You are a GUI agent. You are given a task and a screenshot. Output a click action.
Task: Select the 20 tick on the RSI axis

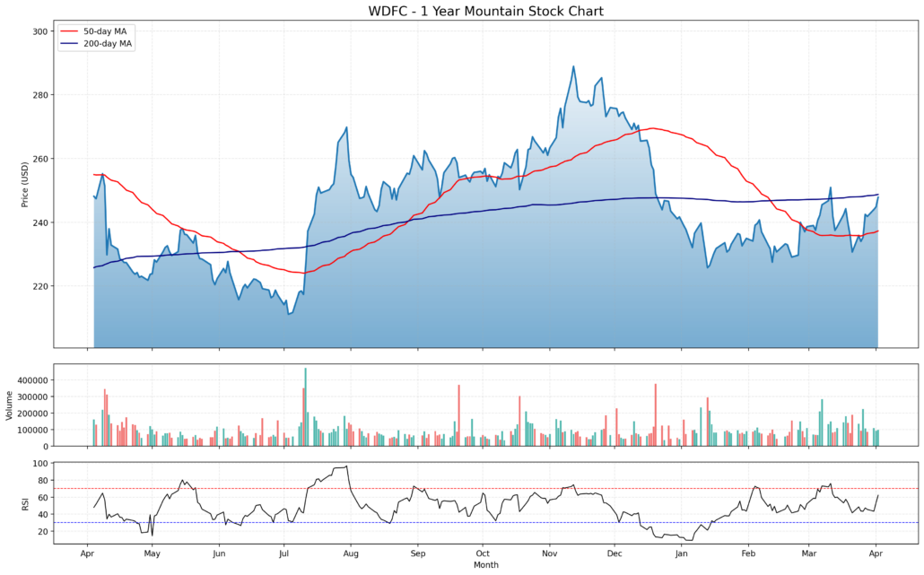42,531
